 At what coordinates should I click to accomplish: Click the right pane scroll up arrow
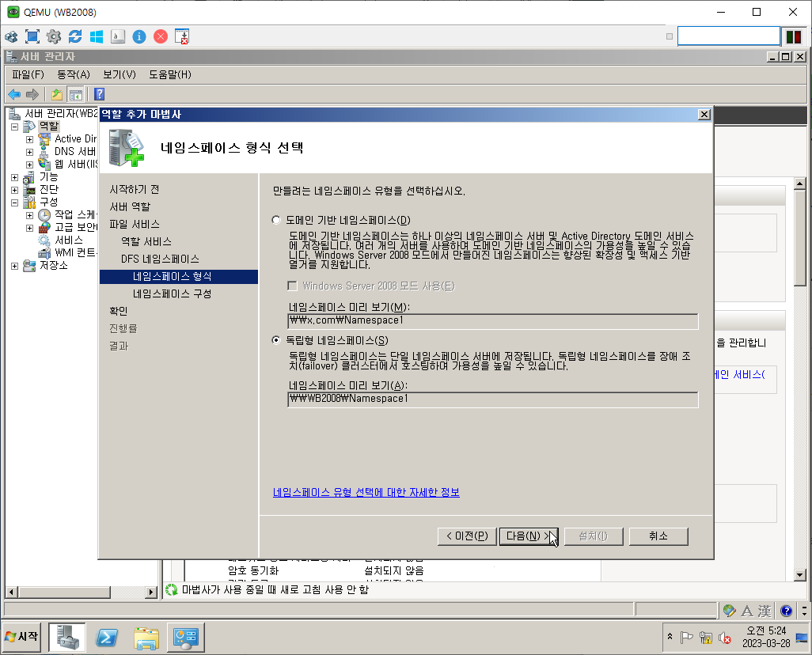[799, 184]
